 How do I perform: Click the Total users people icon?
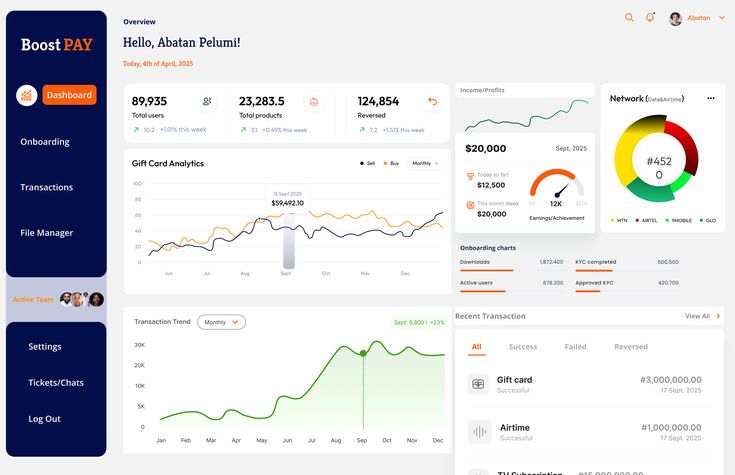coord(207,101)
